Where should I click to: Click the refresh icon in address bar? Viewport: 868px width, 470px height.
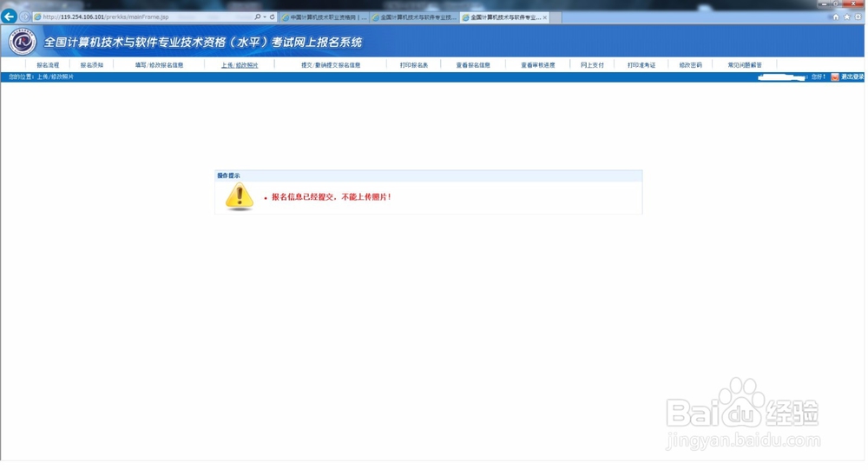tap(272, 17)
